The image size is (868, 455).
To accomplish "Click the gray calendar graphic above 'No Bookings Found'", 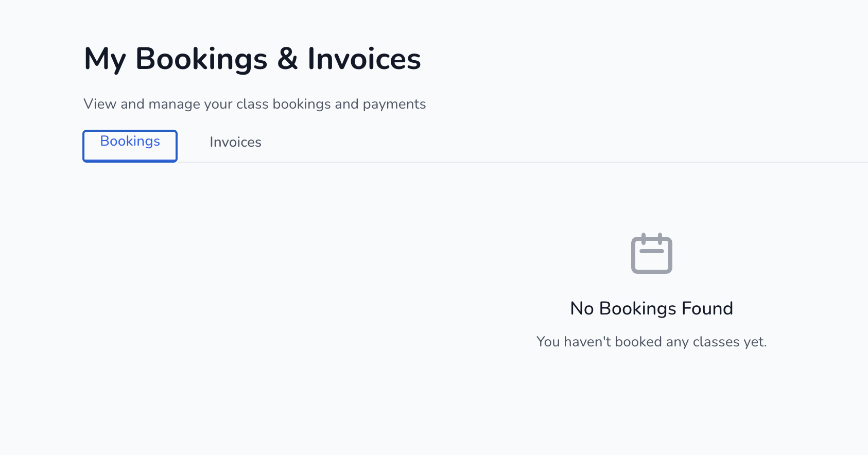I will click(651, 253).
